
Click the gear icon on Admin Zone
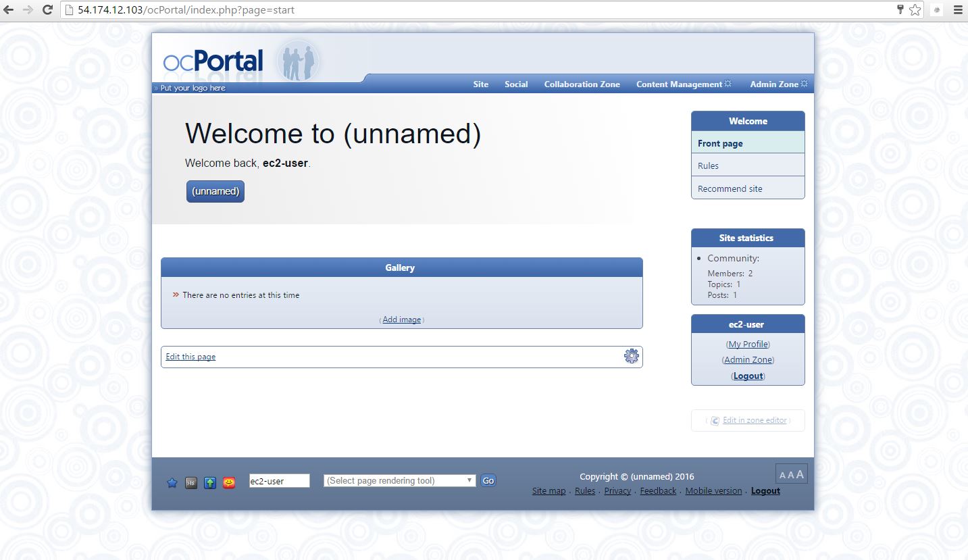[x=804, y=82]
